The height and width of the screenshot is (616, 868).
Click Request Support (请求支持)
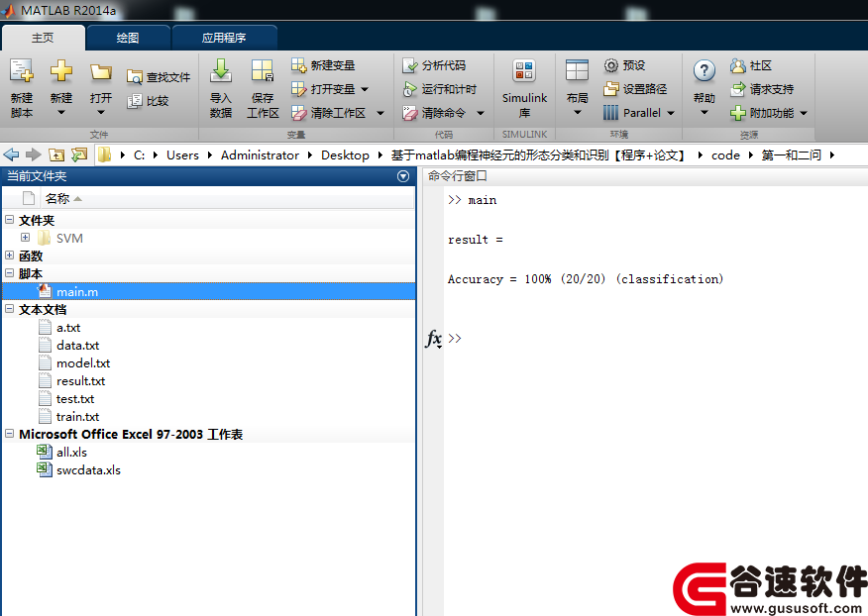coord(762,89)
